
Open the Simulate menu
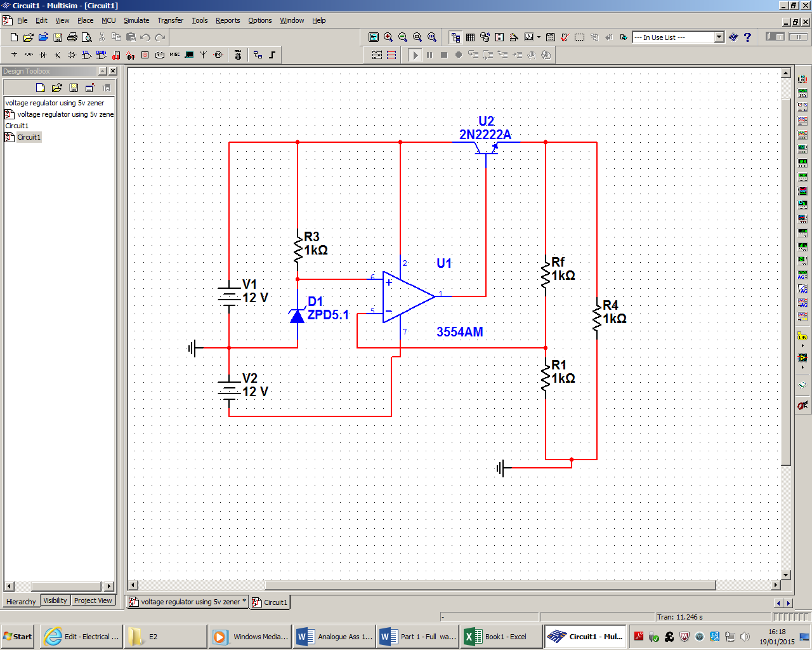coord(136,20)
